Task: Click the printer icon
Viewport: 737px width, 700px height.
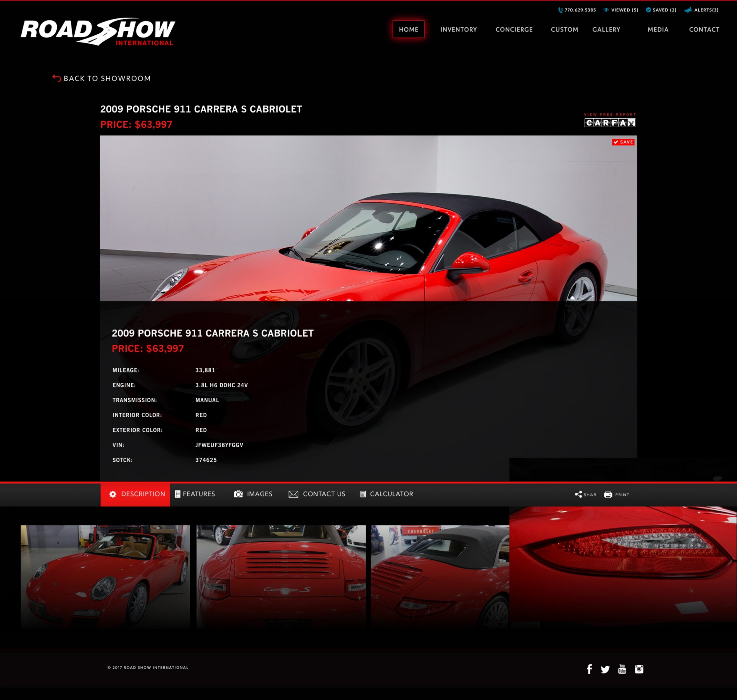Action: (608, 495)
